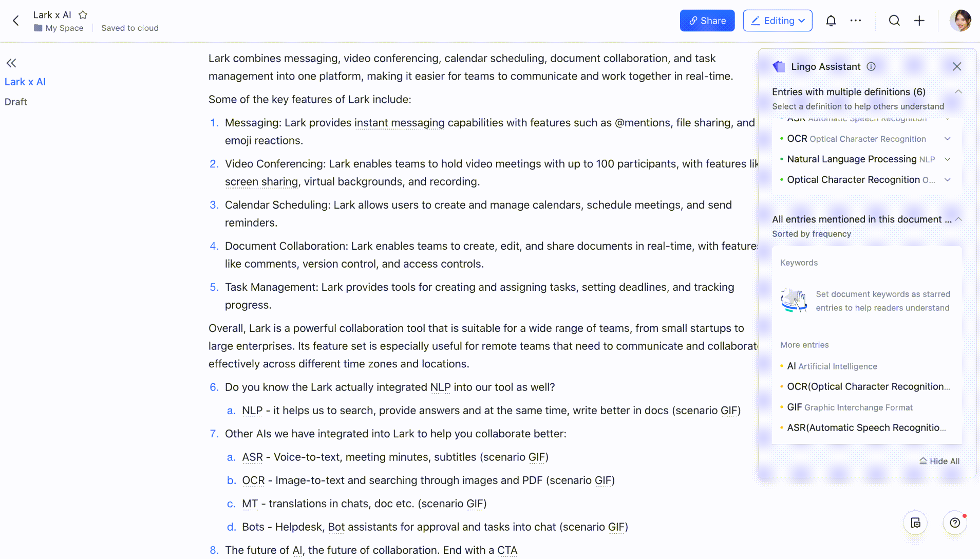Click the NLP link in item 6
This screenshot has height=559, width=980.
440,387
